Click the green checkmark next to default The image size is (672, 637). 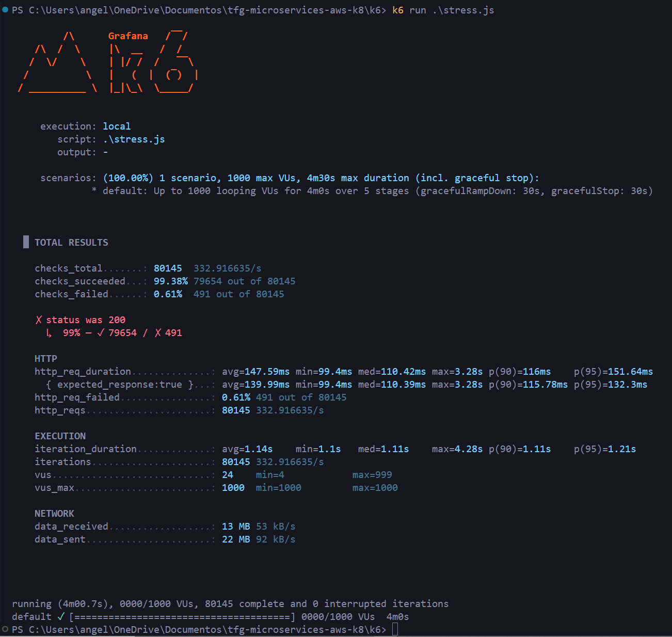pyautogui.click(x=61, y=616)
